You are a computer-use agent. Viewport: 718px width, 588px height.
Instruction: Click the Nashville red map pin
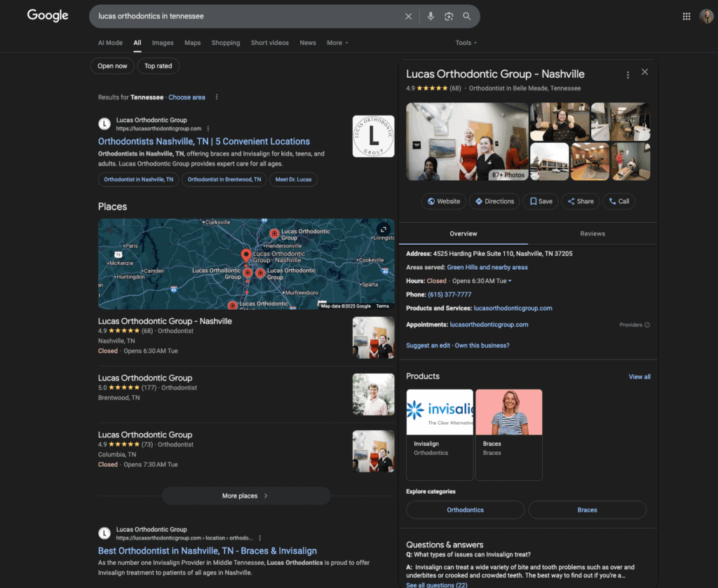click(246, 255)
